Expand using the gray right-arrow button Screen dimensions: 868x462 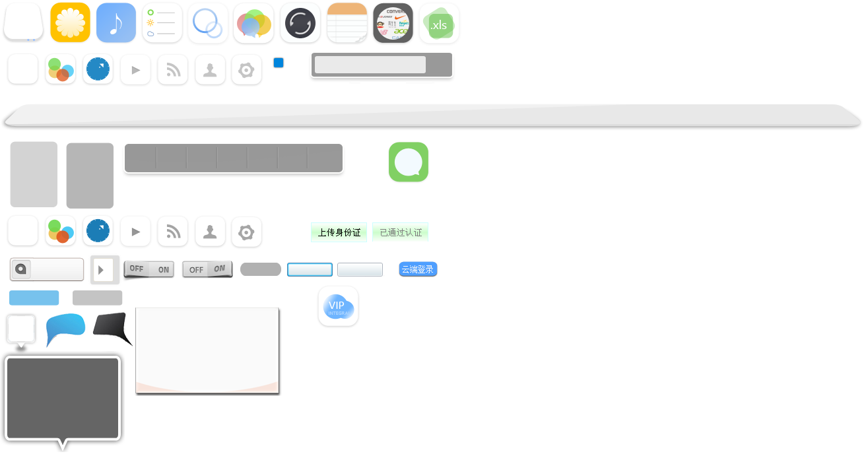102,269
